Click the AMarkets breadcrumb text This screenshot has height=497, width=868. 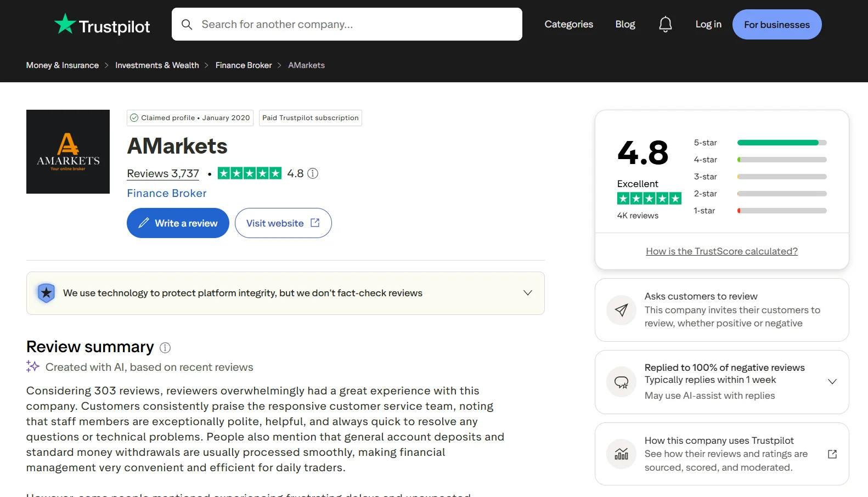pos(307,65)
